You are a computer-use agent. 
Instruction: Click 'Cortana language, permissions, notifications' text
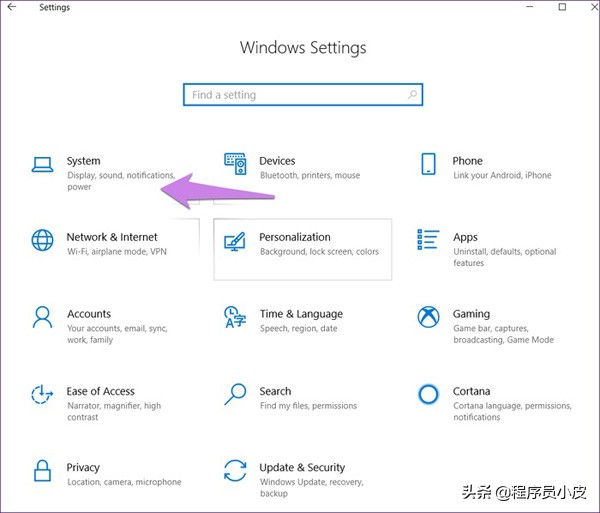pyautogui.click(x=512, y=411)
